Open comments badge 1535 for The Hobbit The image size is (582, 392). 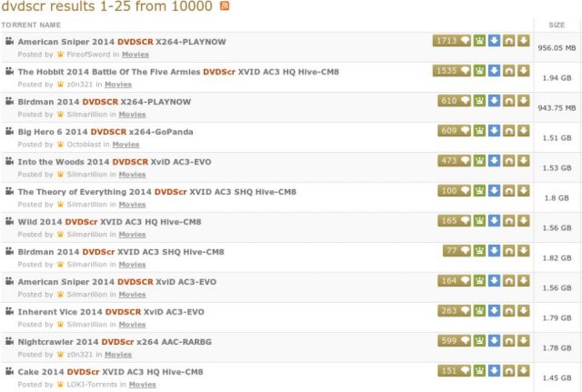tap(451, 71)
